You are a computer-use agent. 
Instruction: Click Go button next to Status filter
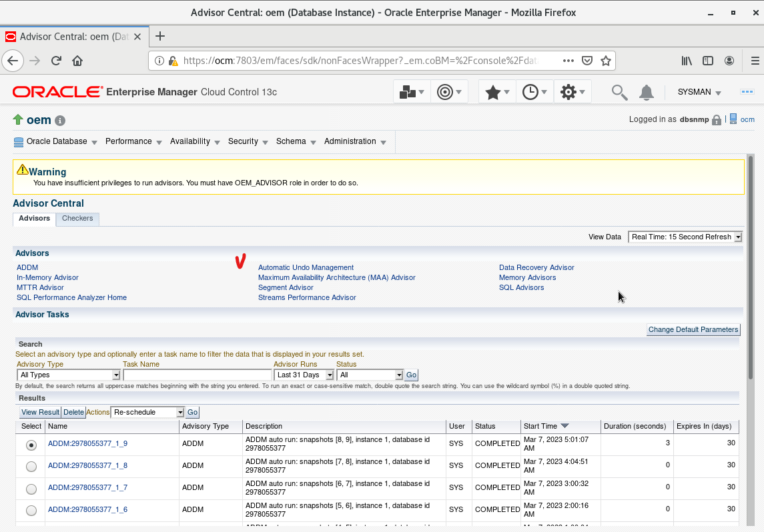tap(411, 375)
